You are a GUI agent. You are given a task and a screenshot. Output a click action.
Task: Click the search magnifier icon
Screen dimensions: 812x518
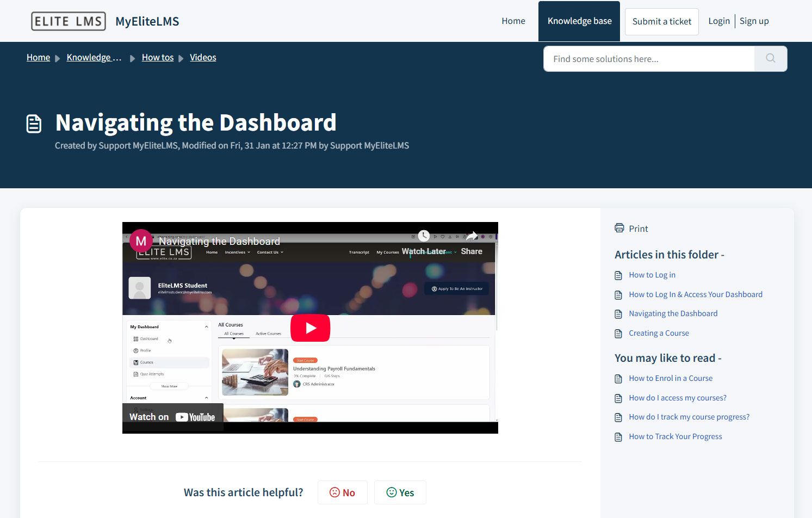(x=770, y=58)
